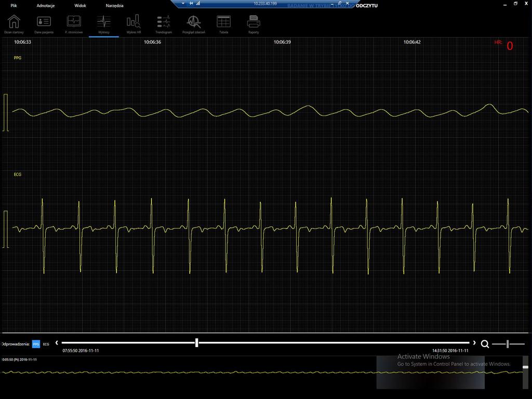This screenshot has width=532, height=399.
Task: Restore the remote session window
Action: coord(339,3)
